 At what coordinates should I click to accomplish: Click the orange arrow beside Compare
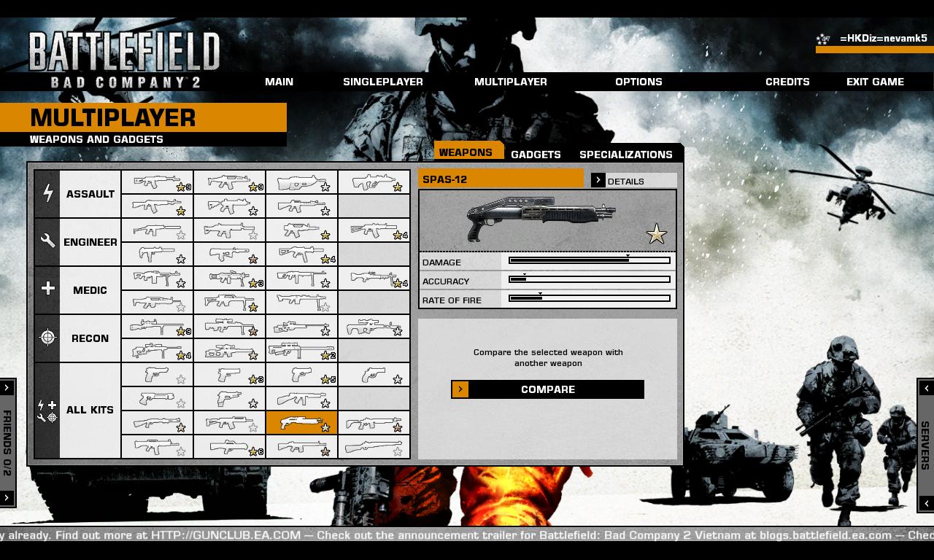460,389
